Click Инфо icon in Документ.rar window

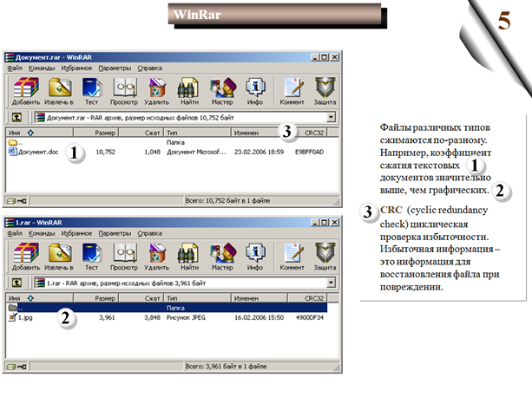[255, 91]
